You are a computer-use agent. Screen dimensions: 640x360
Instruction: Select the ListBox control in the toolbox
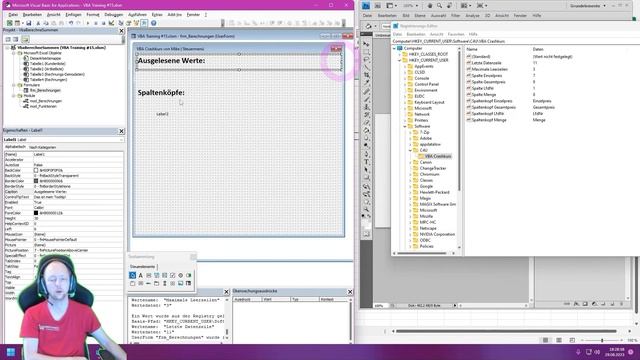tap(164, 276)
